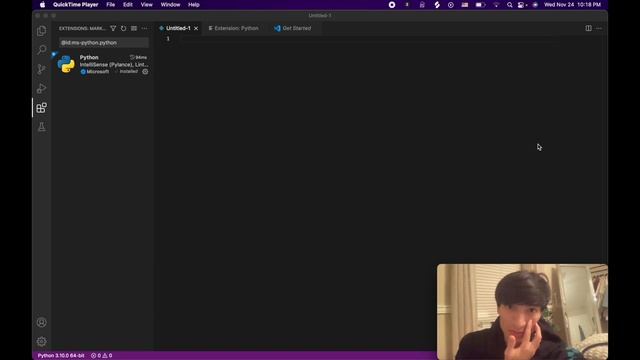Open the Accounts icon in activity bar
This screenshot has height=360, width=640.
(x=41, y=322)
